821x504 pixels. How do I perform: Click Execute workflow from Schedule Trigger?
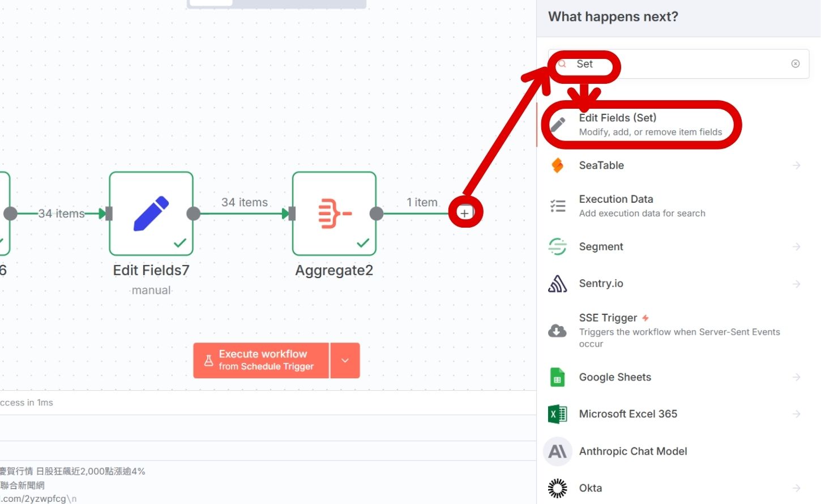click(262, 361)
